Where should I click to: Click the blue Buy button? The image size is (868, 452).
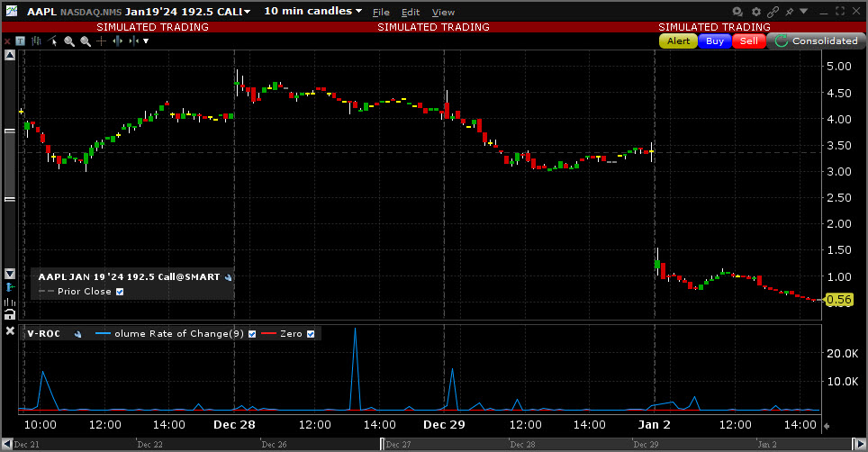coord(715,41)
